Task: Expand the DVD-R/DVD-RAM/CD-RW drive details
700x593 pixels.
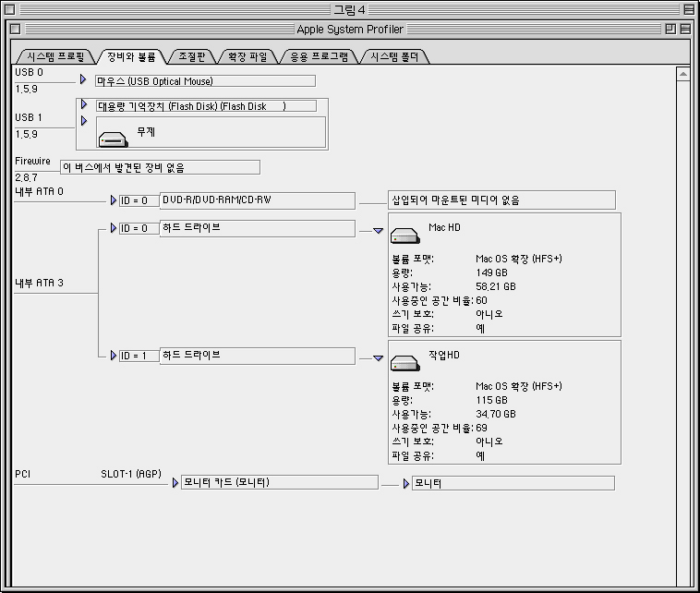Action: [114, 200]
